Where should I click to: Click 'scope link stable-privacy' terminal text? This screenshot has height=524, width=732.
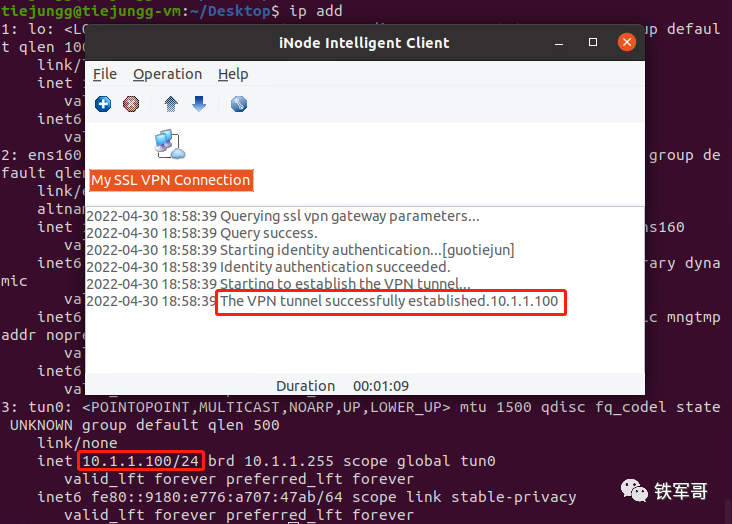coord(464,497)
